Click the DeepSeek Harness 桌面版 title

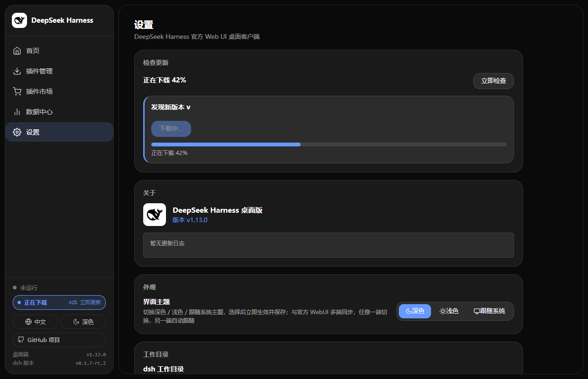218,210
